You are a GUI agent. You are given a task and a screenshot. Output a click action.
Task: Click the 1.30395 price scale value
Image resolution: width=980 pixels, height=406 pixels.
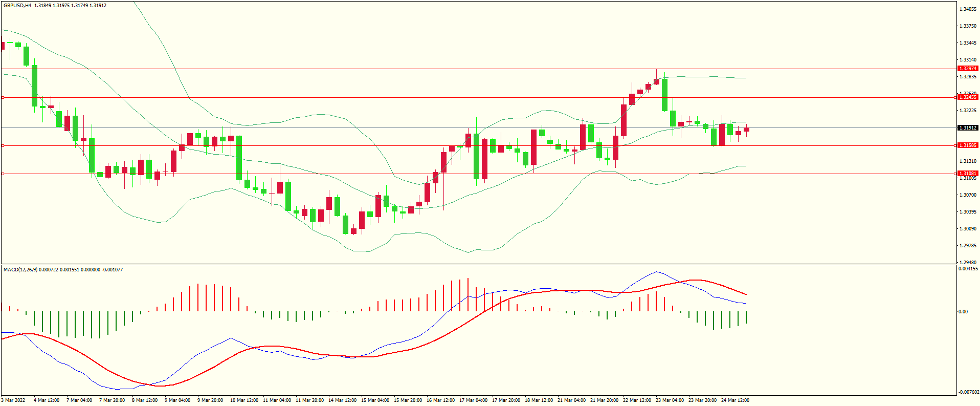pos(968,212)
